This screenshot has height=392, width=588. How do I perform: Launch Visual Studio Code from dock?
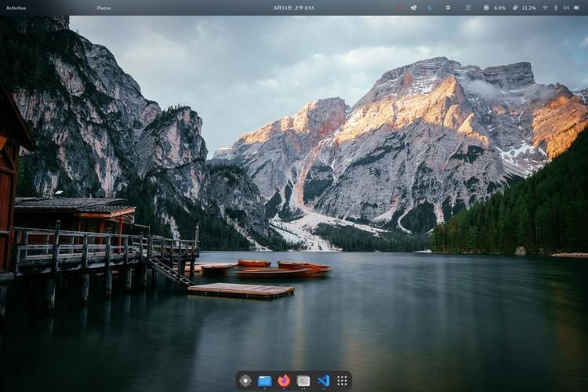point(323,380)
